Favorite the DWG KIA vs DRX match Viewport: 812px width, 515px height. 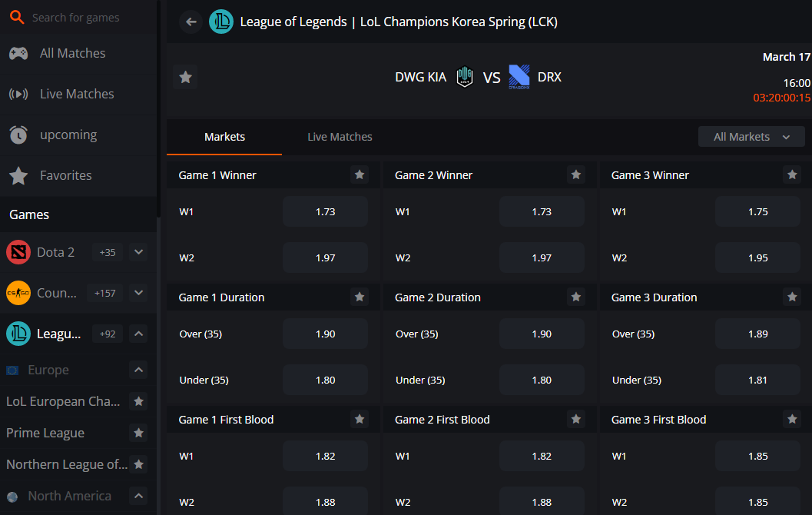tap(185, 77)
